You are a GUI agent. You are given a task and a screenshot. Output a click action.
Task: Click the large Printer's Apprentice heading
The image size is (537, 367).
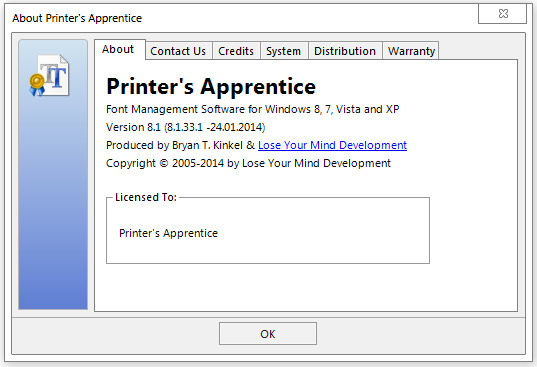pyautogui.click(x=211, y=86)
